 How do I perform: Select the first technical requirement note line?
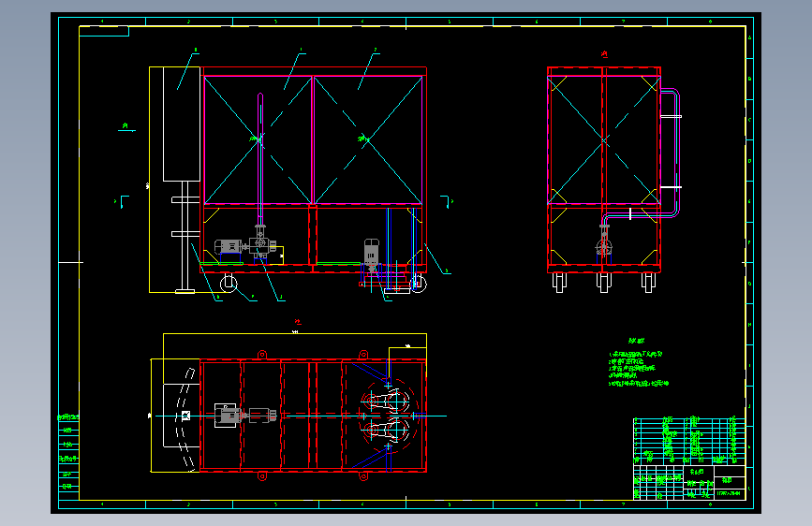635,354
